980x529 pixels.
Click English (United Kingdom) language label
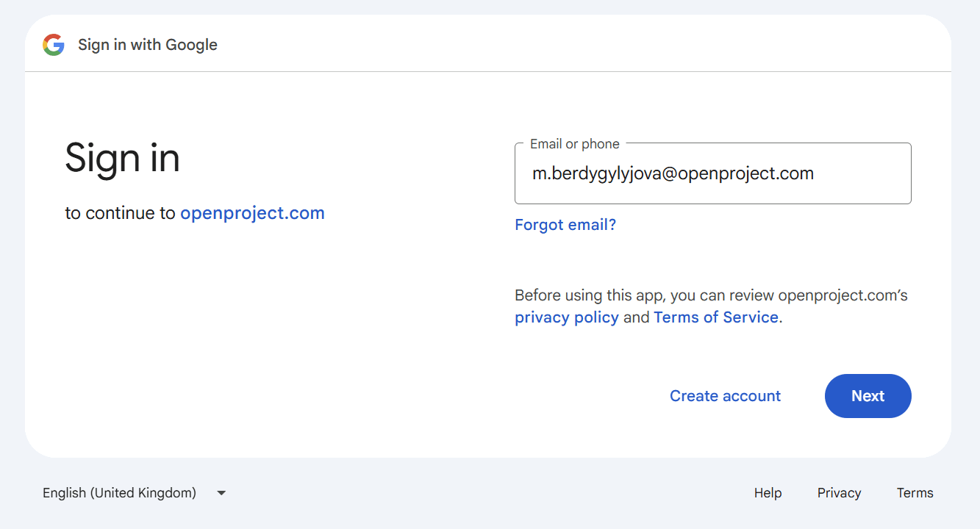pyautogui.click(x=119, y=493)
